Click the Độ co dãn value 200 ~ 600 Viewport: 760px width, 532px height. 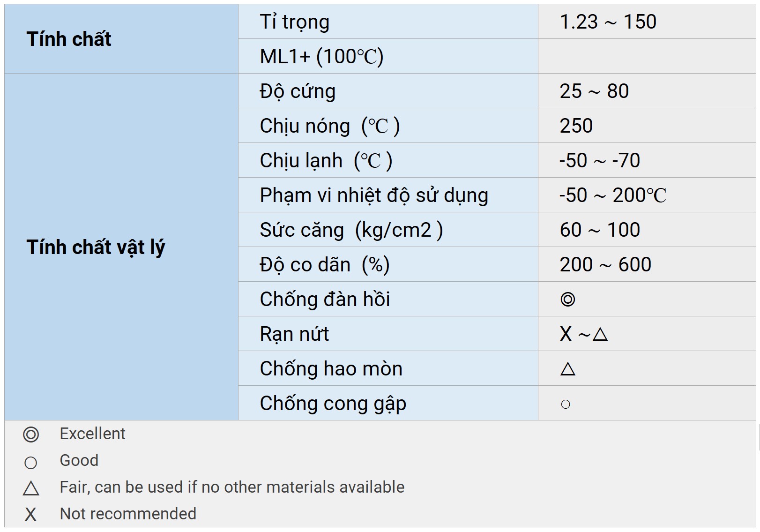click(605, 265)
